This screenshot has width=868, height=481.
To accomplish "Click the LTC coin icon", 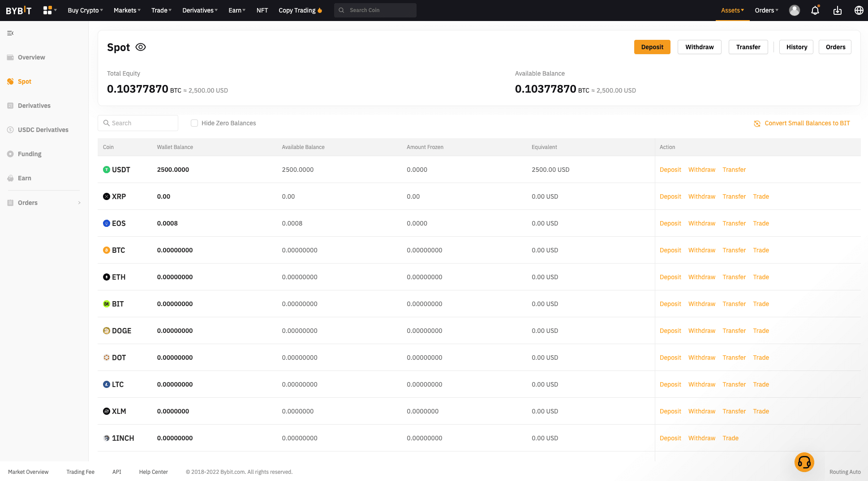I will coord(107,384).
